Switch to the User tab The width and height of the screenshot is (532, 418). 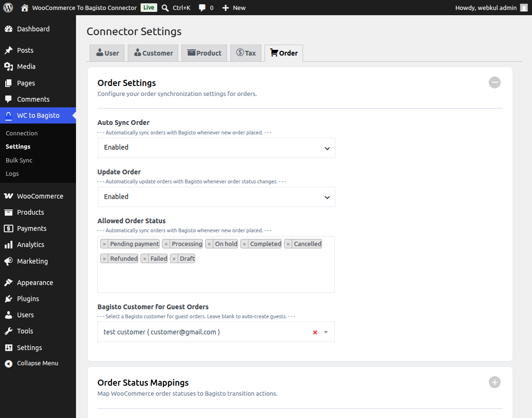point(107,53)
